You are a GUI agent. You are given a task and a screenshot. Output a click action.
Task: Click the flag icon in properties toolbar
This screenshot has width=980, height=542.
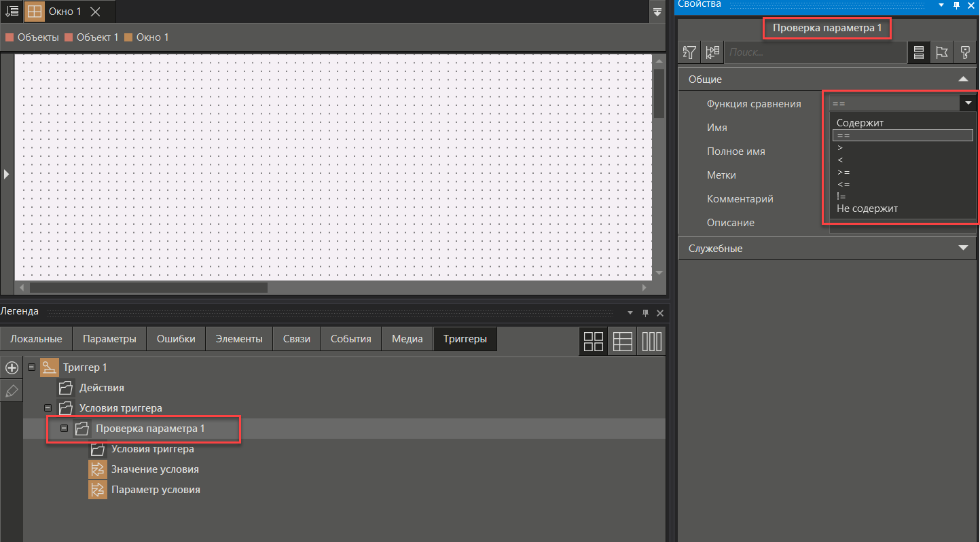(x=941, y=52)
